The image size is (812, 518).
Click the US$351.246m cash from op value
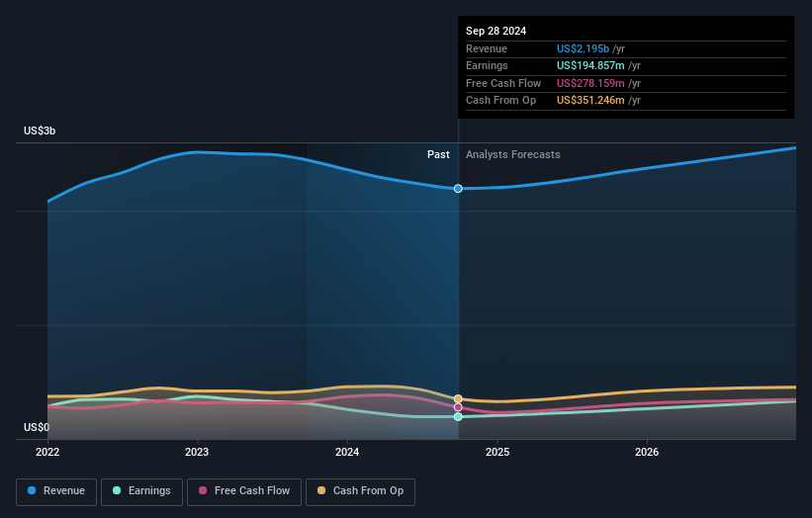[x=590, y=101]
